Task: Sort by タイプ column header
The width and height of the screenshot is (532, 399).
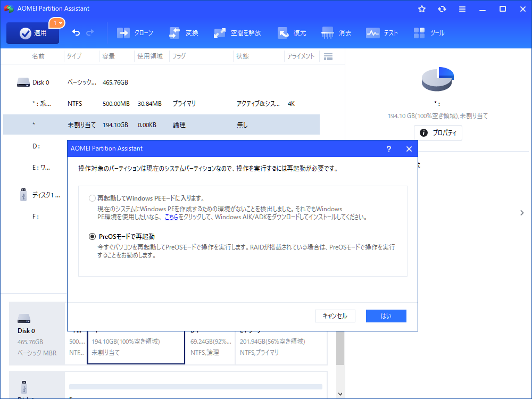Action: [74, 56]
